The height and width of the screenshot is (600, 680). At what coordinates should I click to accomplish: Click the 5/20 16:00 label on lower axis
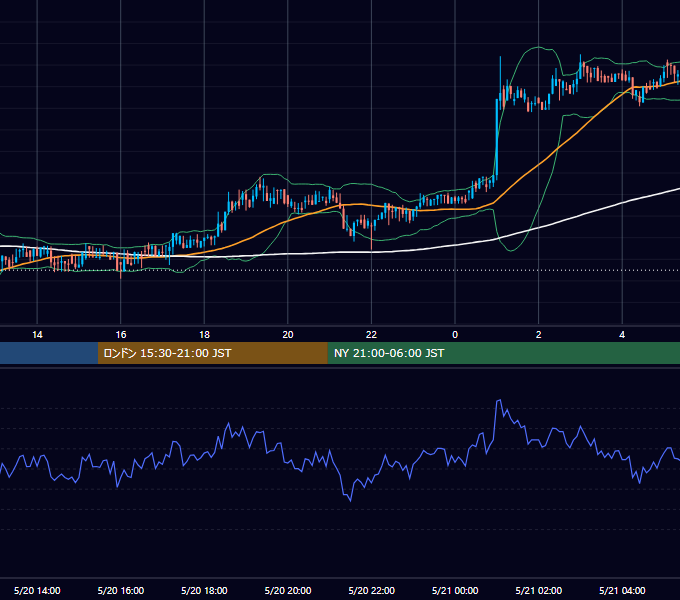pyautogui.click(x=121, y=590)
